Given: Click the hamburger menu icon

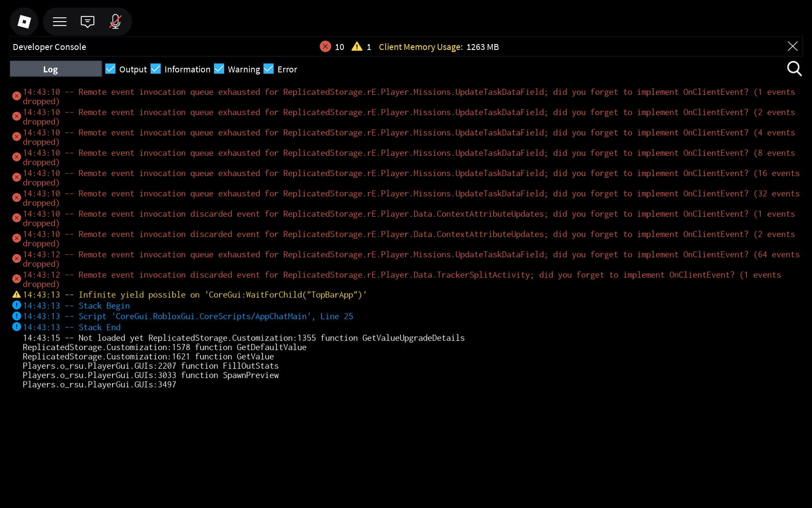Looking at the screenshot, I should click(60, 22).
